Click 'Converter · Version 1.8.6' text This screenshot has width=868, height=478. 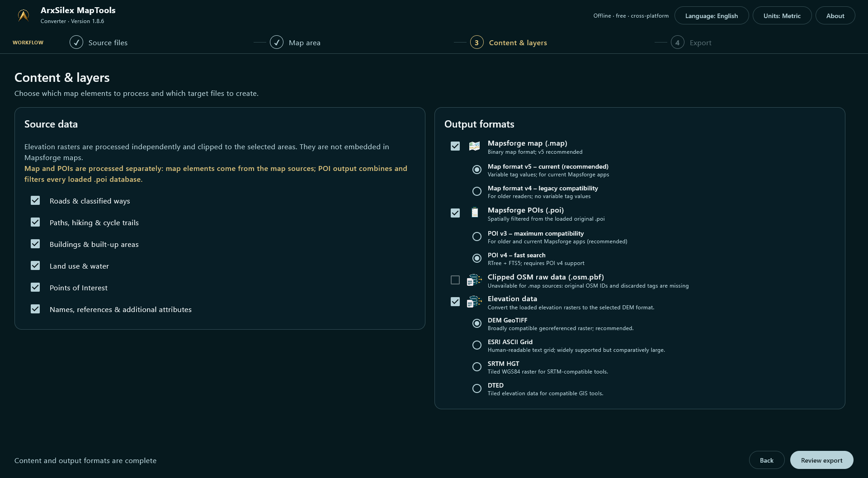(72, 21)
